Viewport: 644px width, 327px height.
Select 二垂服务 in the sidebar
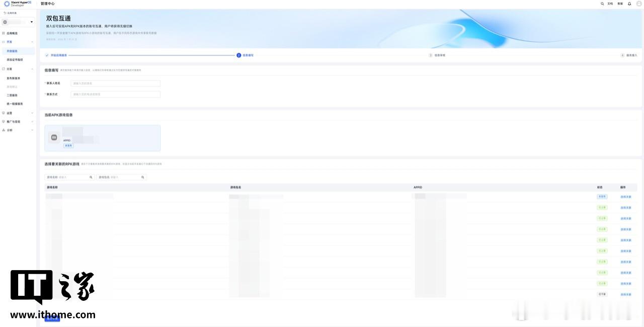[12, 95]
